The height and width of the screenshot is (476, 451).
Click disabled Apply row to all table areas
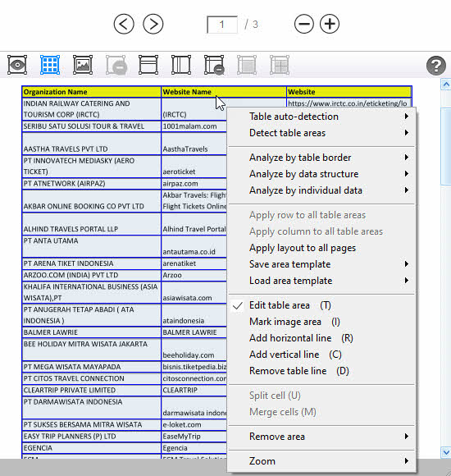click(321, 215)
